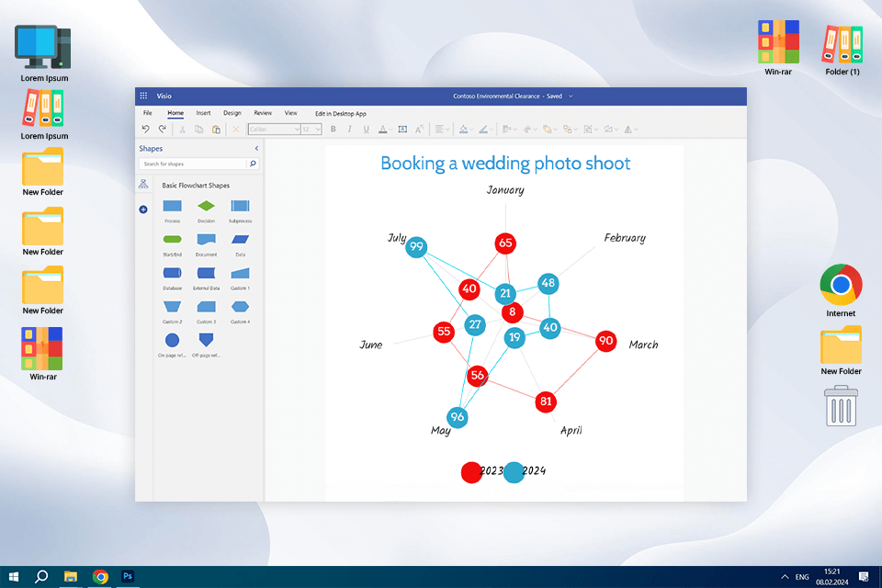This screenshot has height=588, width=882.
Task: Open the text alignment dropdown
Action: pos(443,130)
